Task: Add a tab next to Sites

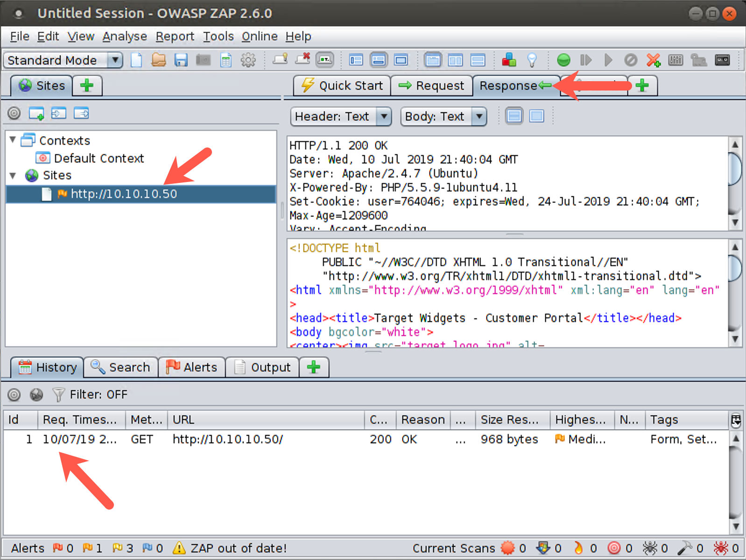Action: tap(87, 86)
